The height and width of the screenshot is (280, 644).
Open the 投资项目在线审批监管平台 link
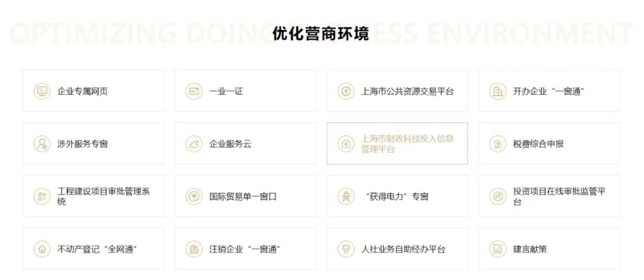pos(559,196)
